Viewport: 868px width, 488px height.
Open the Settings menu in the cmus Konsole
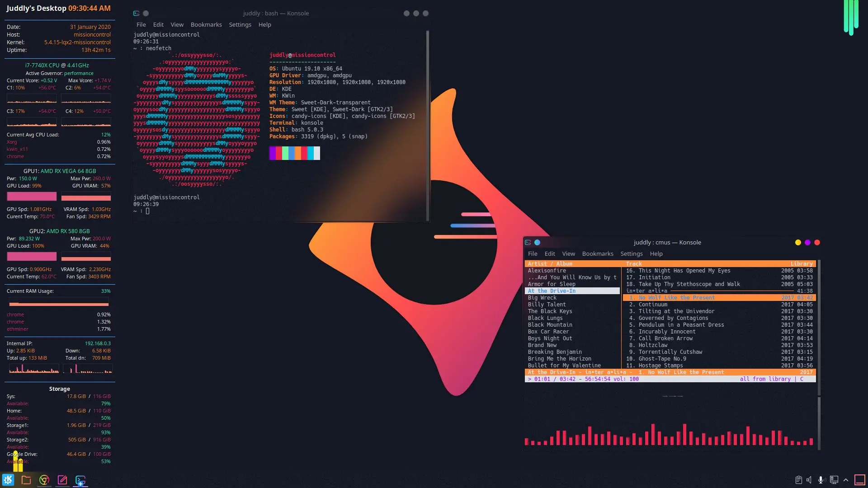[632, 254]
